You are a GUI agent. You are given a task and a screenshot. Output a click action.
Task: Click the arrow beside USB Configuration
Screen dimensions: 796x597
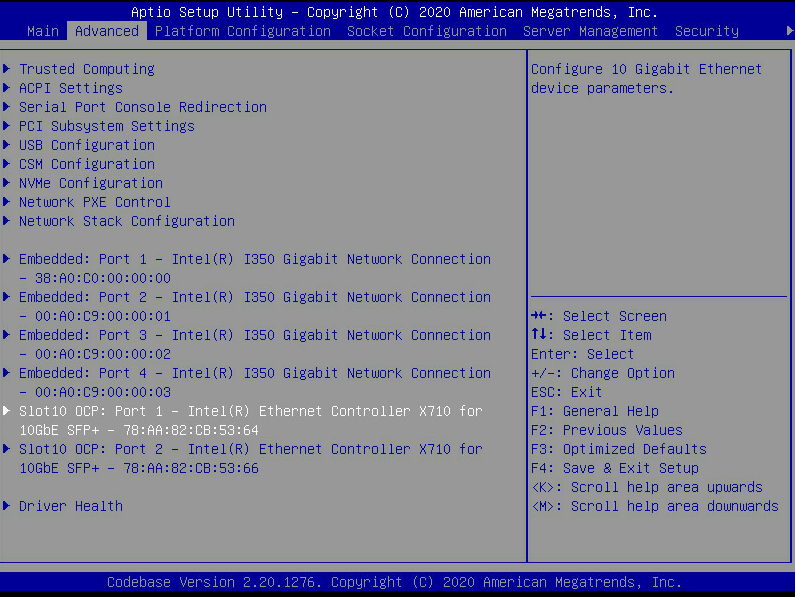[x=7, y=144]
